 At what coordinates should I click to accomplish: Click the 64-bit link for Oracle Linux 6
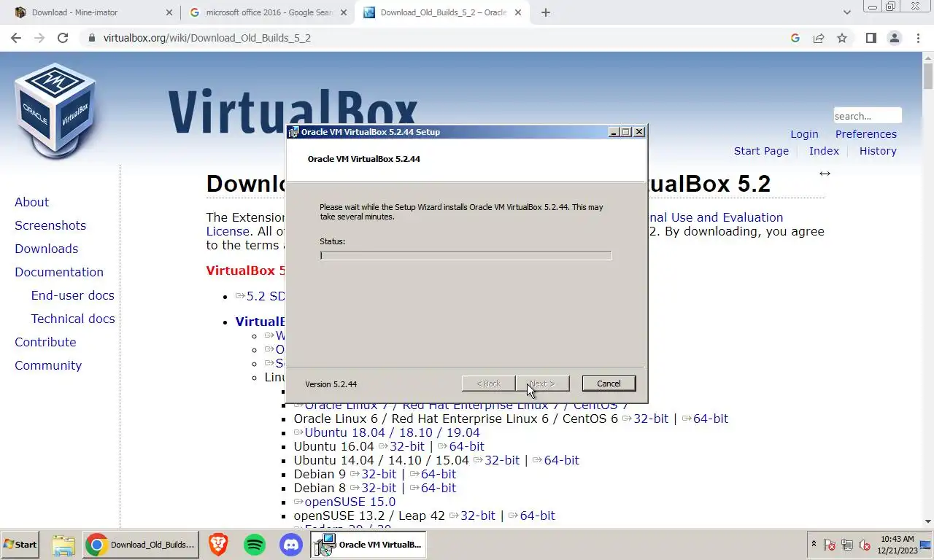[705, 419]
